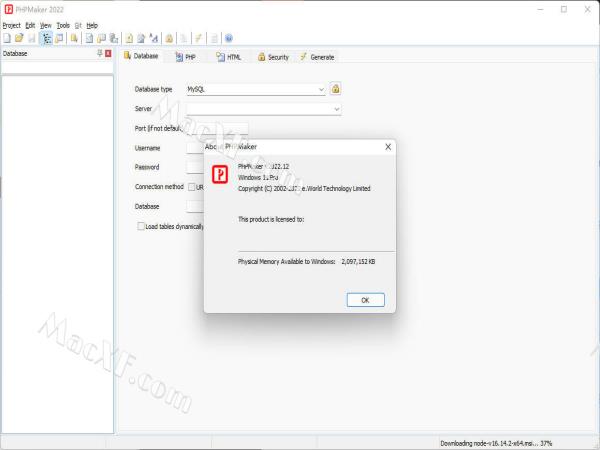Expand the Database type MySQL dropdown

(x=321, y=90)
